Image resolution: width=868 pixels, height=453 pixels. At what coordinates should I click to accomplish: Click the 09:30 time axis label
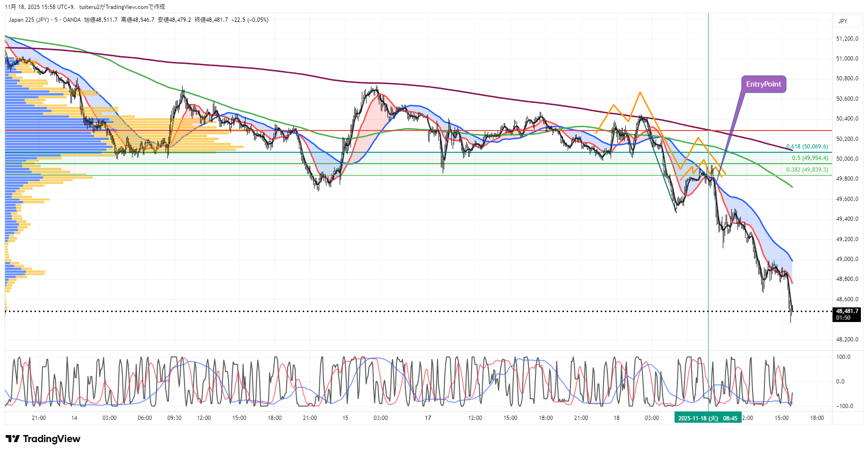pyautogui.click(x=175, y=418)
